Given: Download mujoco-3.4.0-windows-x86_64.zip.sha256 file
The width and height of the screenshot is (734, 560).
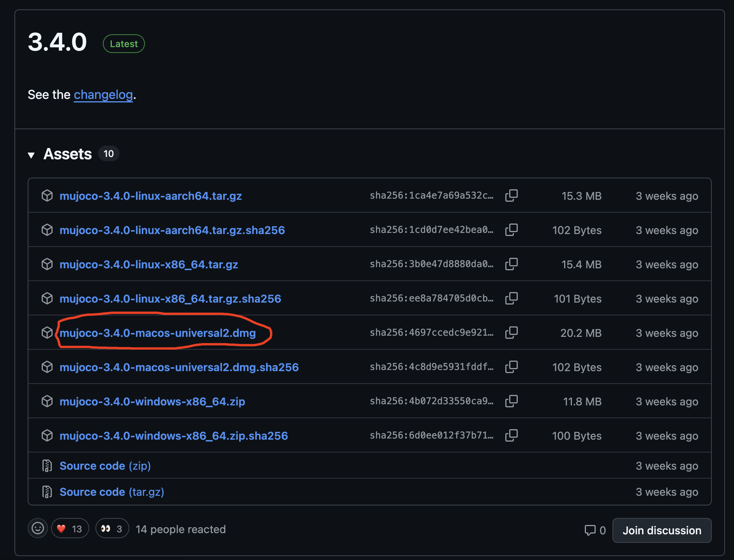Looking at the screenshot, I should [x=174, y=436].
